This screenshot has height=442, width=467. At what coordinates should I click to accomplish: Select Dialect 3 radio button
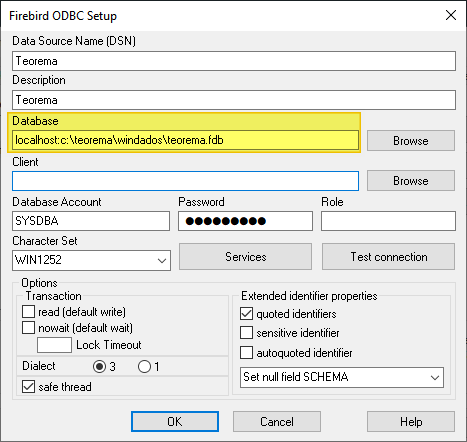(99, 367)
